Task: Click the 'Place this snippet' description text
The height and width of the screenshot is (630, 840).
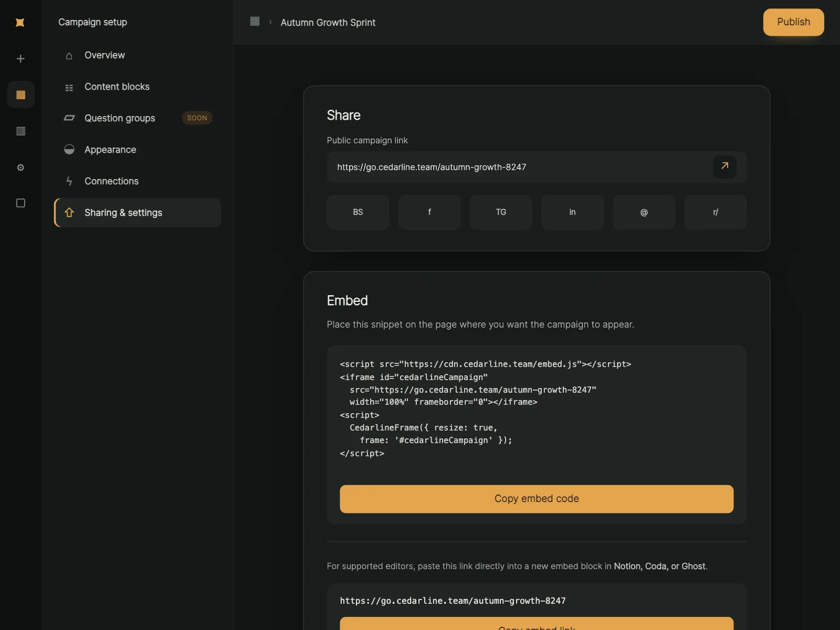Action: pyautogui.click(x=480, y=324)
